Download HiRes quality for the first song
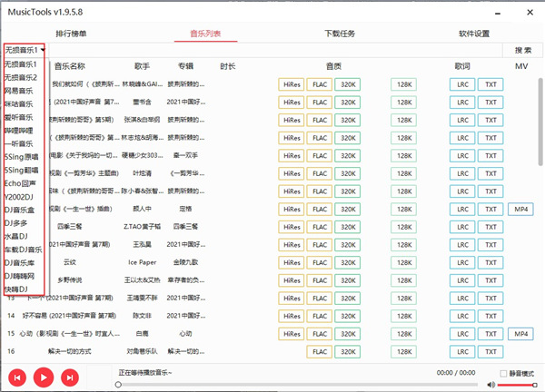Screen dimensions: 545x392 [x=292, y=83]
